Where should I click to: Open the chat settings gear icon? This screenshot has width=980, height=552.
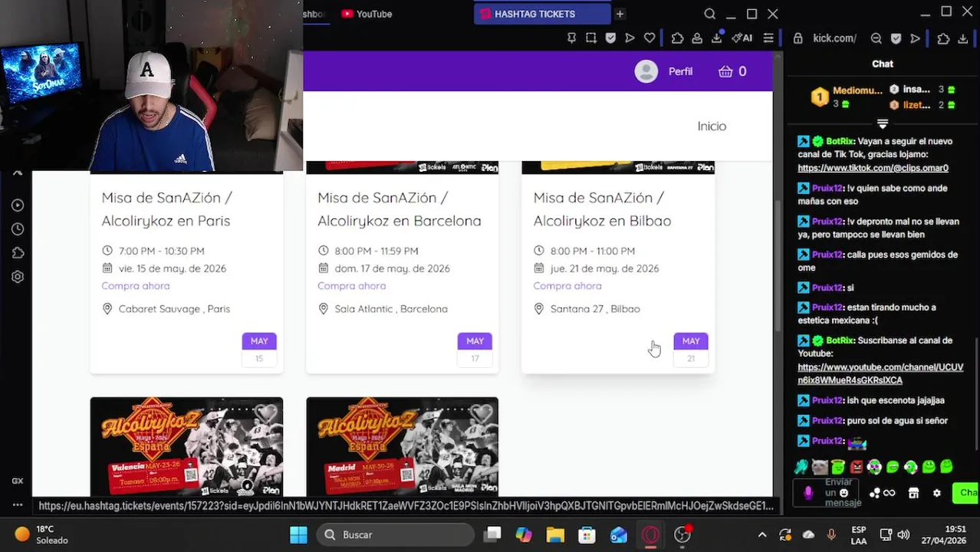[936, 493]
